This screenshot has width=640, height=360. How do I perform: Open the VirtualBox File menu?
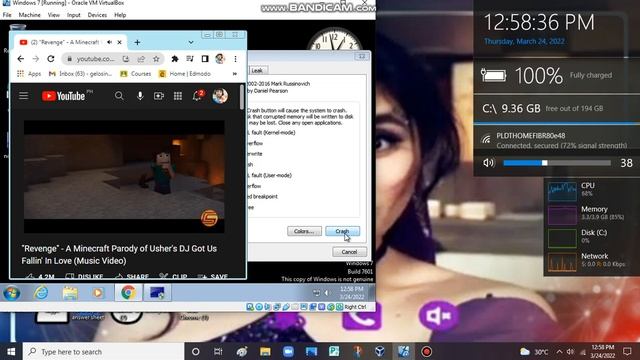coord(7,15)
